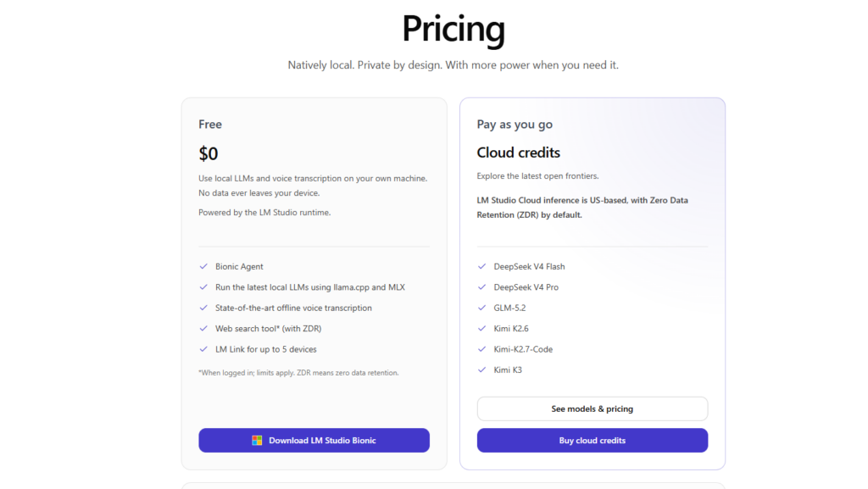This screenshot has width=868, height=489.
Task: Open See models & pricing
Action: tap(593, 408)
